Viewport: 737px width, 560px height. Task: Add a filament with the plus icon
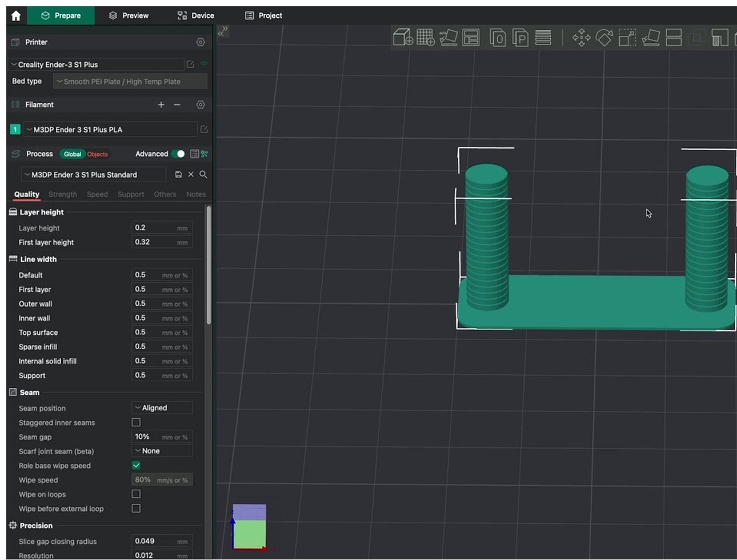click(161, 105)
